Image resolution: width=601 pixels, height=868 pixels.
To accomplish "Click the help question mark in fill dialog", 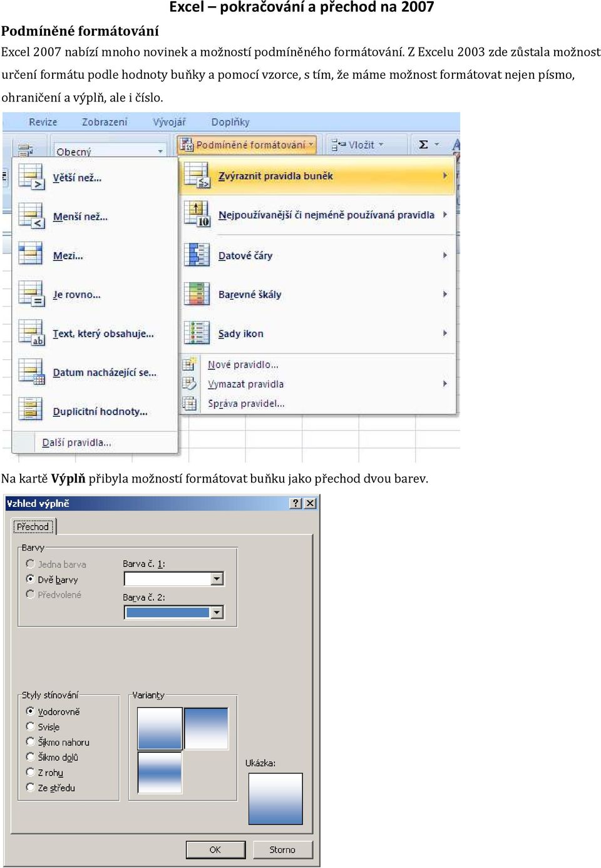I will [x=296, y=503].
